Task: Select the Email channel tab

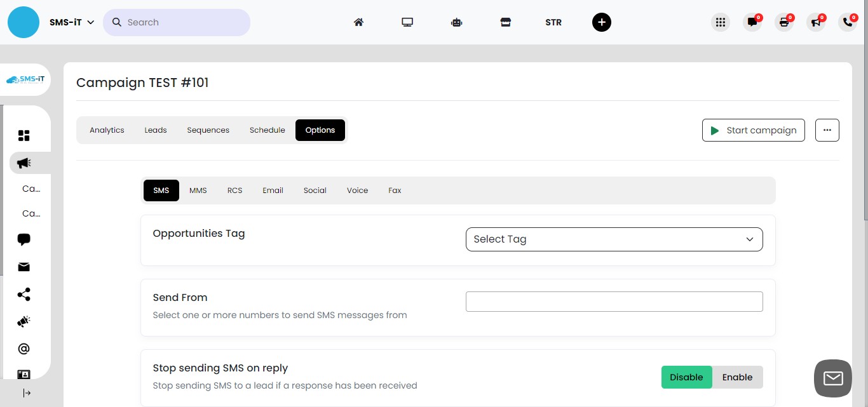Action: [x=273, y=190]
